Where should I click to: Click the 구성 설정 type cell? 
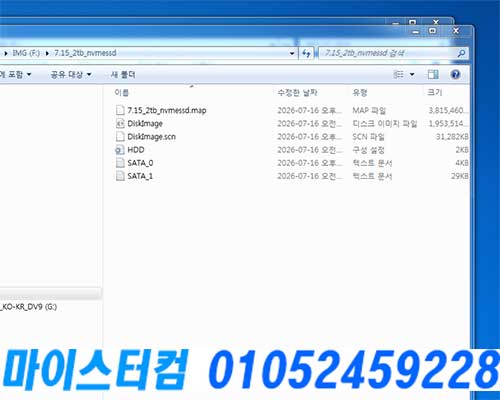click(x=368, y=150)
